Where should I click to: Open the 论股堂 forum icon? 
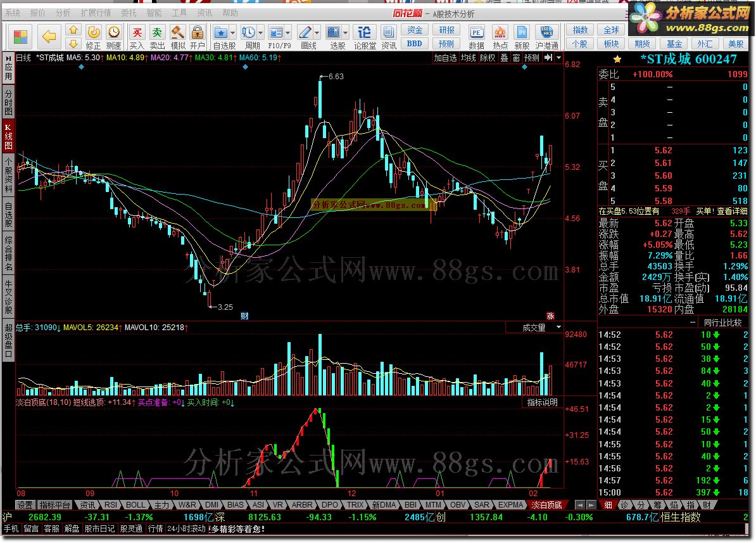tap(365, 37)
